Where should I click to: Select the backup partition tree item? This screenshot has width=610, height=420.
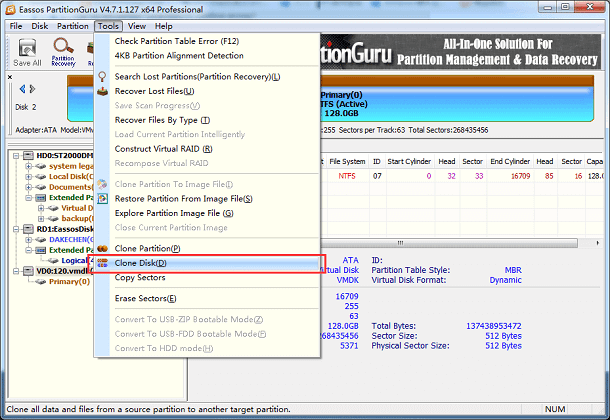pos(77,219)
